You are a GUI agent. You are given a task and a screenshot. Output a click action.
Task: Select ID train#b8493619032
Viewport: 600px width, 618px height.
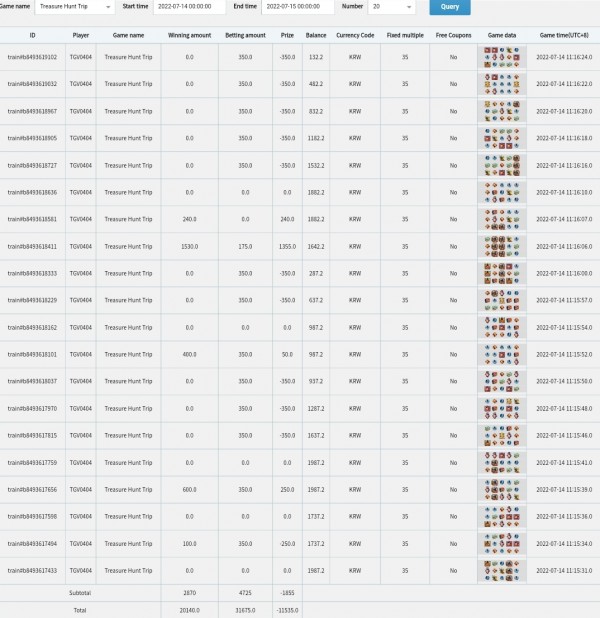point(32,84)
